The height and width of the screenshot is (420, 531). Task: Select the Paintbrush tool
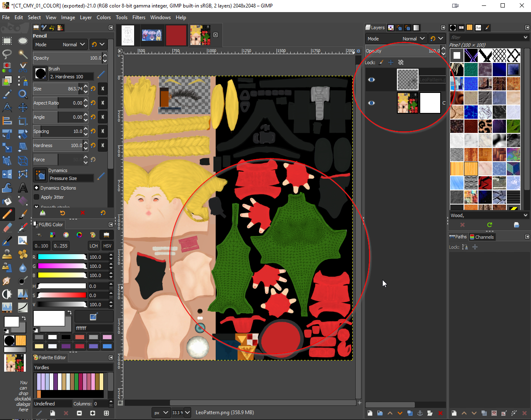[23, 214]
